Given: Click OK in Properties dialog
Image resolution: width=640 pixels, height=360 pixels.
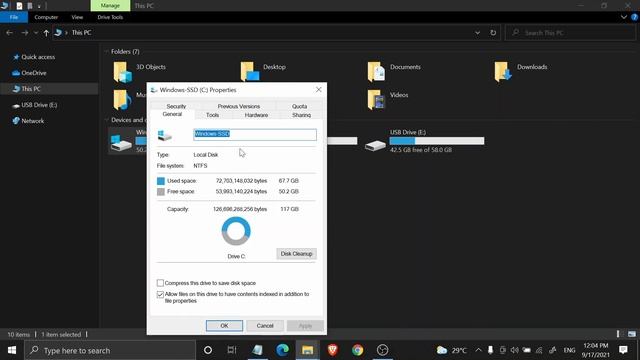Looking at the screenshot, I should pyautogui.click(x=224, y=326).
